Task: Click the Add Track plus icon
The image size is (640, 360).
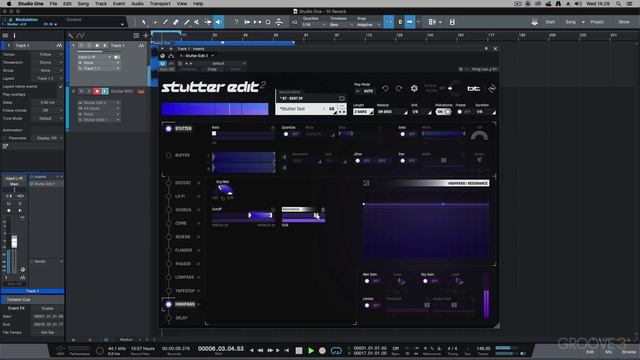Action: (146, 36)
